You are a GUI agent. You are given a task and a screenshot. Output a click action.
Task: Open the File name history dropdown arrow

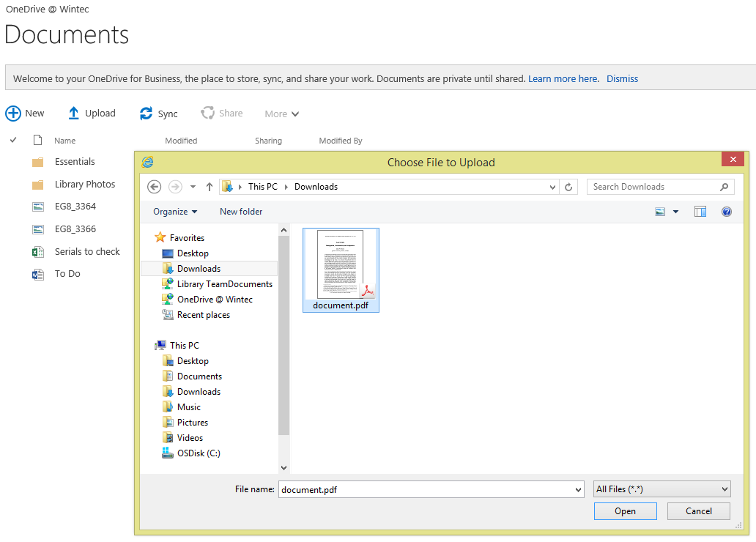click(x=578, y=489)
